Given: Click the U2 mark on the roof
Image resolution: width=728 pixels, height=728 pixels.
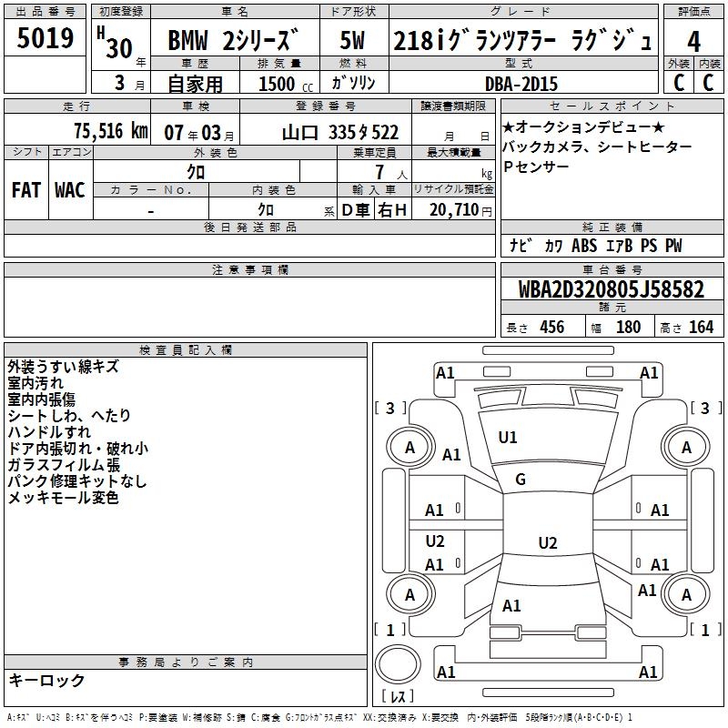Looking at the screenshot, I should pos(548,542).
